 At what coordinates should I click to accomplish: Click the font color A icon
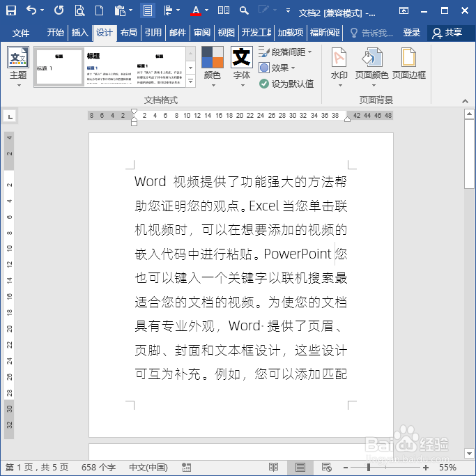coord(196,10)
